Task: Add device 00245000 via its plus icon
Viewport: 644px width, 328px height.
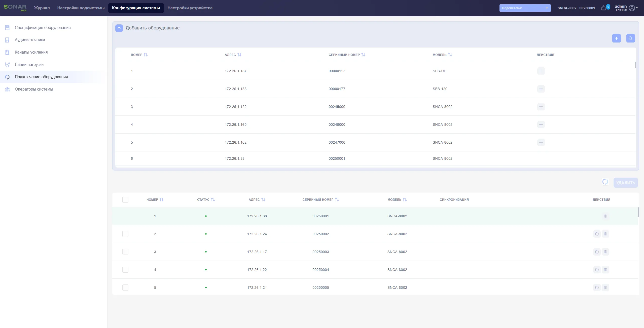Action: [x=541, y=107]
